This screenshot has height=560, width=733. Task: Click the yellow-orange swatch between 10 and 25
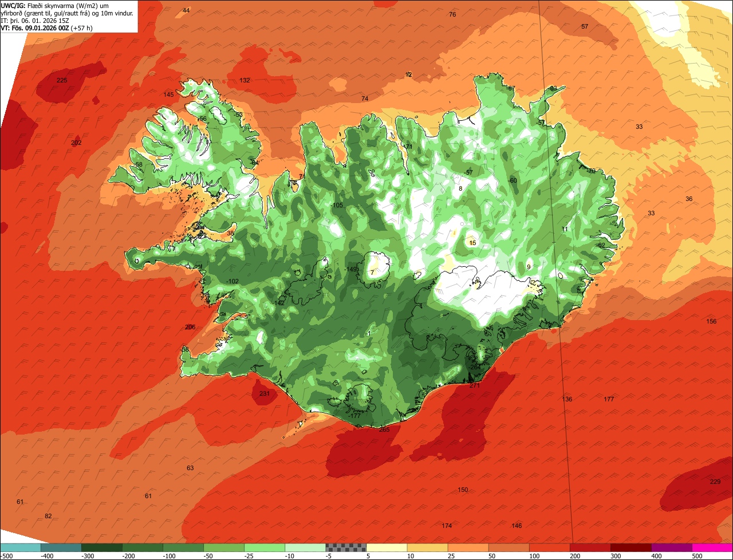(x=427, y=547)
